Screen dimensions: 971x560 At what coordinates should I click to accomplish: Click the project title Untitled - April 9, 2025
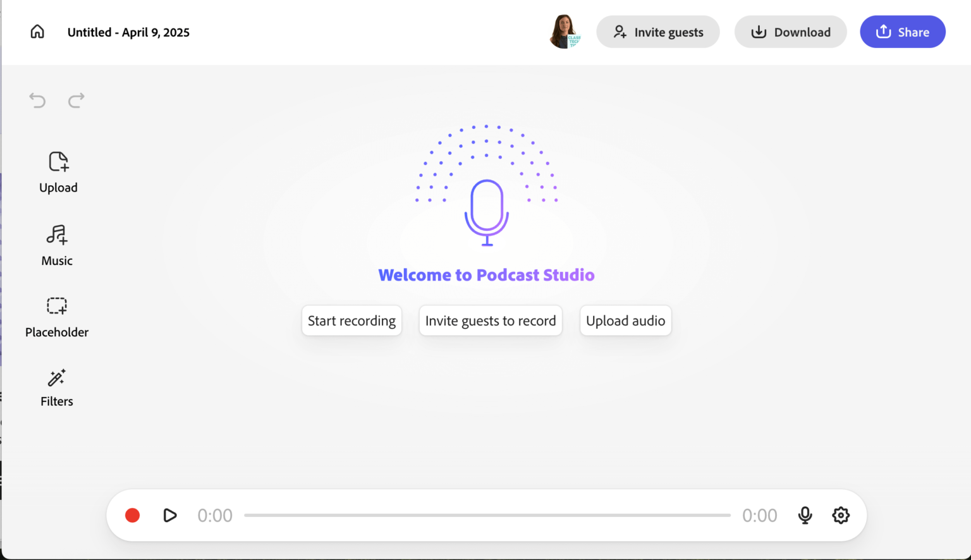pos(128,32)
